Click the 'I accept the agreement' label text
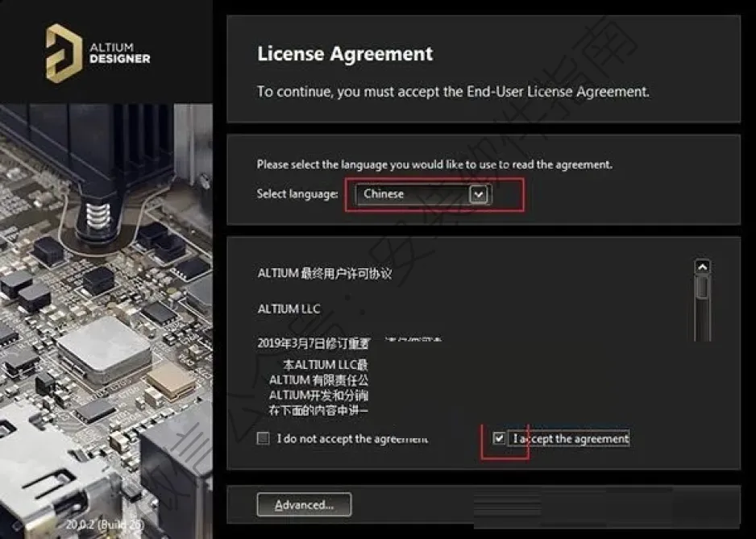Image resolution: width=756 pixels, height=539 pixels. (x=571, y=439)
